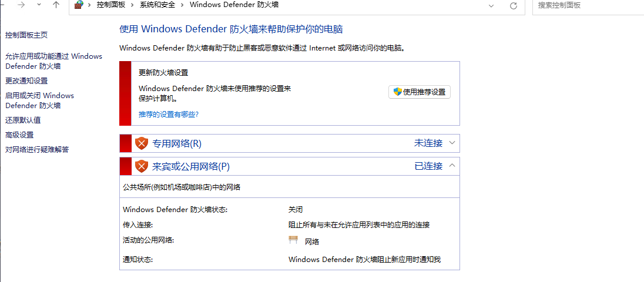
Task: Click the 关闭 firewall state value
Action: 296,210
